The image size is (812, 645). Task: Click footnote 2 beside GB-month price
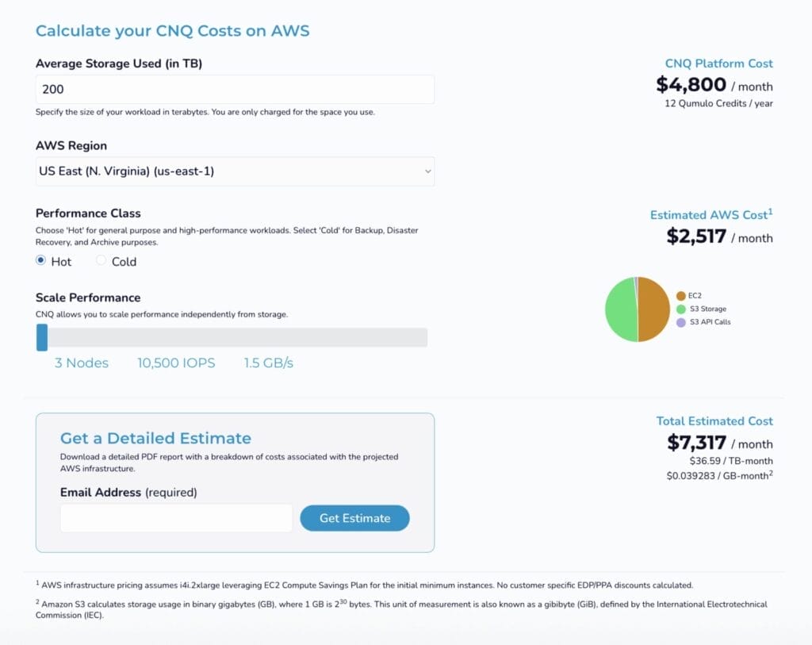click(771, 474)
